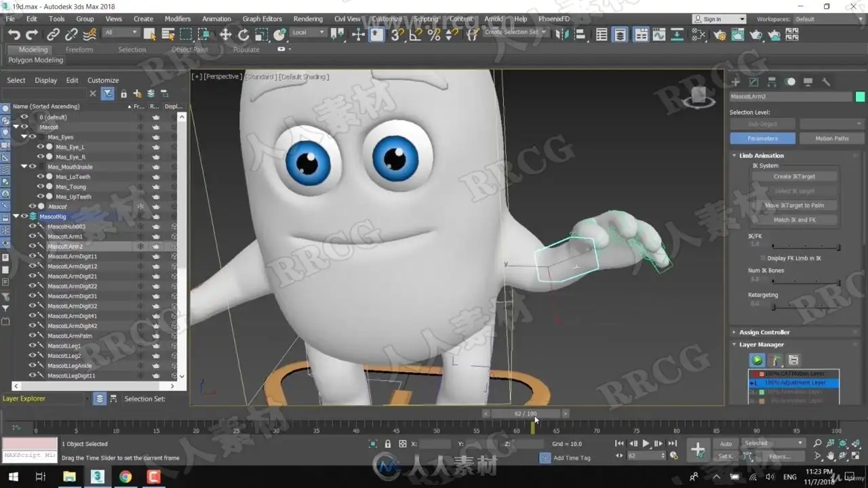The width and height of the screenshot is (868, 488).
Task: Open the Mirror tool
Action: point(562,35)
